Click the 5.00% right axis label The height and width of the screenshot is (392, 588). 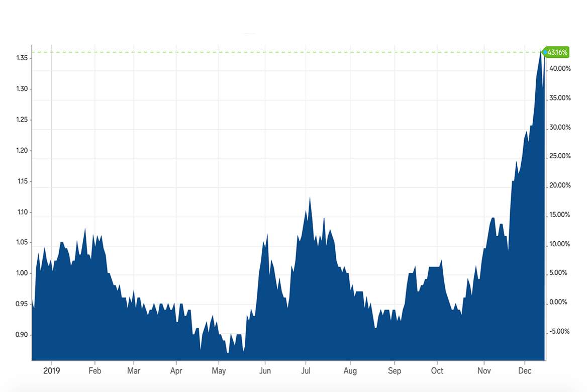pyautogui.click(x=559, y=273)
